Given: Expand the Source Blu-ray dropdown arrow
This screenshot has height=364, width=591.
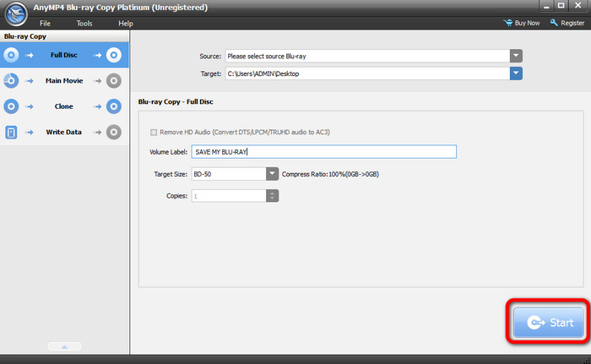Looking at the screenshot, I should point(516,56).
